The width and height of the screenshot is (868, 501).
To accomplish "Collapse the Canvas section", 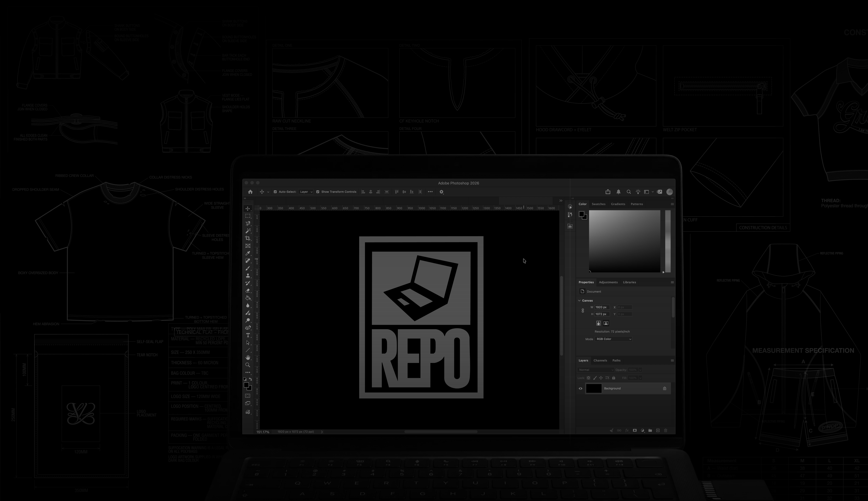I will [x=579, y=301].
